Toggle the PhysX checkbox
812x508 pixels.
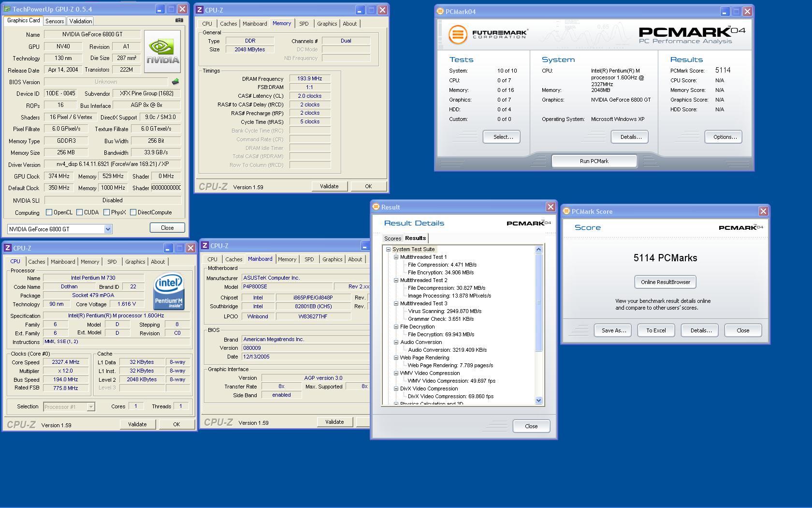coord(106,212)
